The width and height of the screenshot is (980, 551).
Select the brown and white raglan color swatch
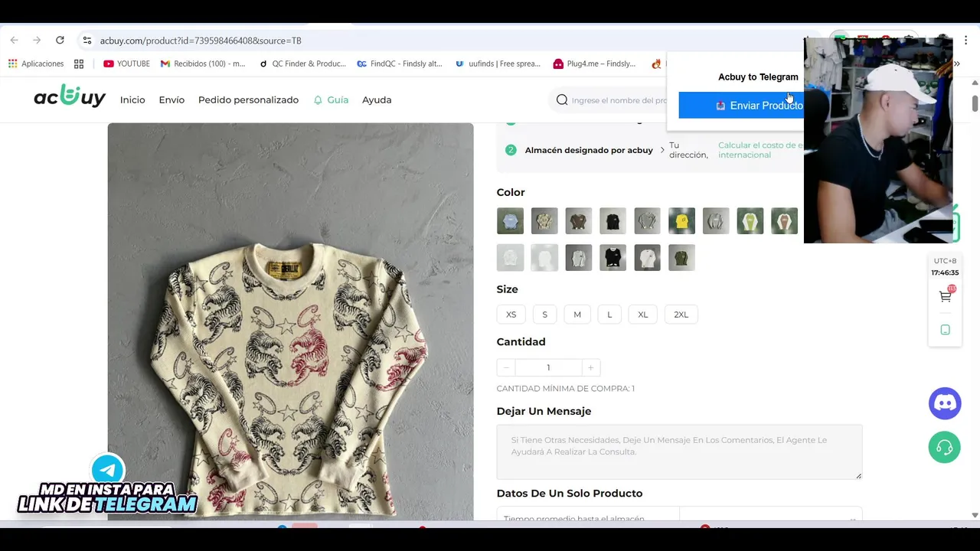(x=784, y=221)
